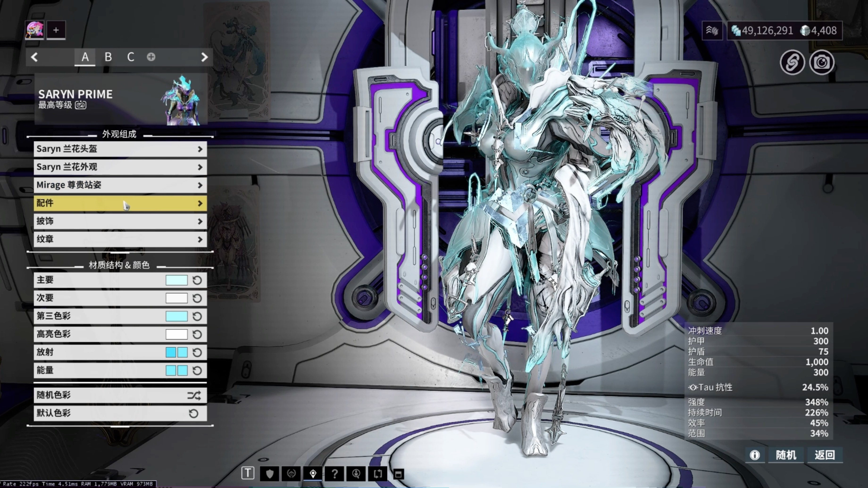Select the 强度 348% stat row
Screen dimensions: 868x488
758,402
